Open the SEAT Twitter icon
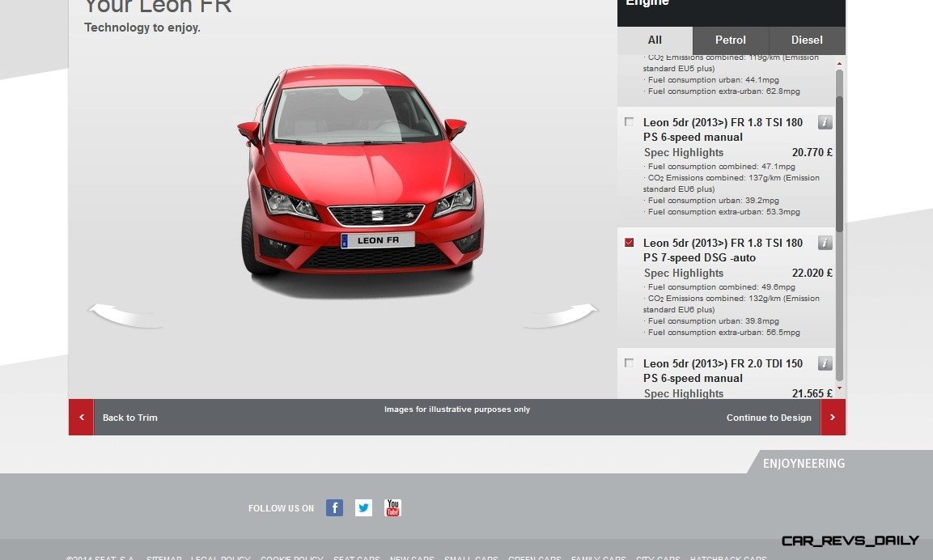Viewport: 933px width, 560px height. click(363, 507)
